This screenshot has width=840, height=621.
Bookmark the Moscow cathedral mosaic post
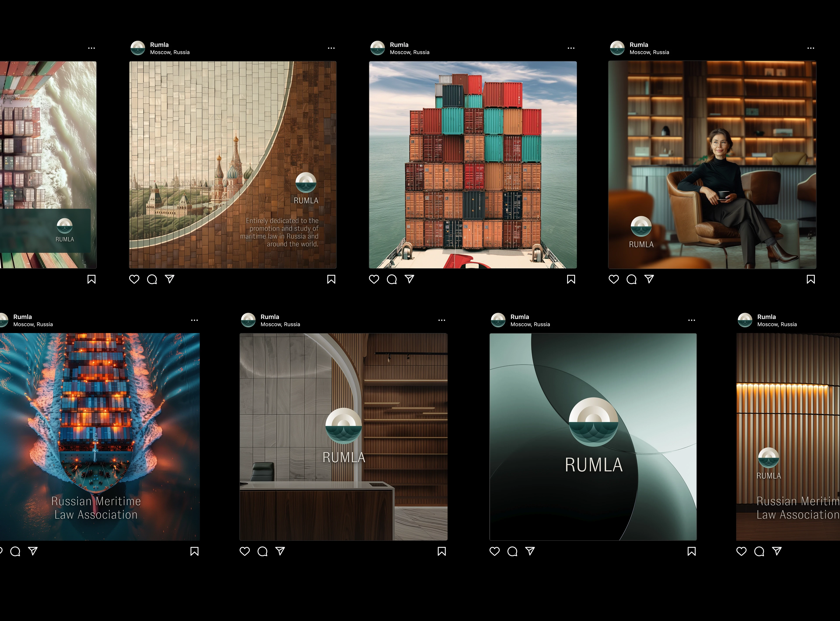point(331,279)
